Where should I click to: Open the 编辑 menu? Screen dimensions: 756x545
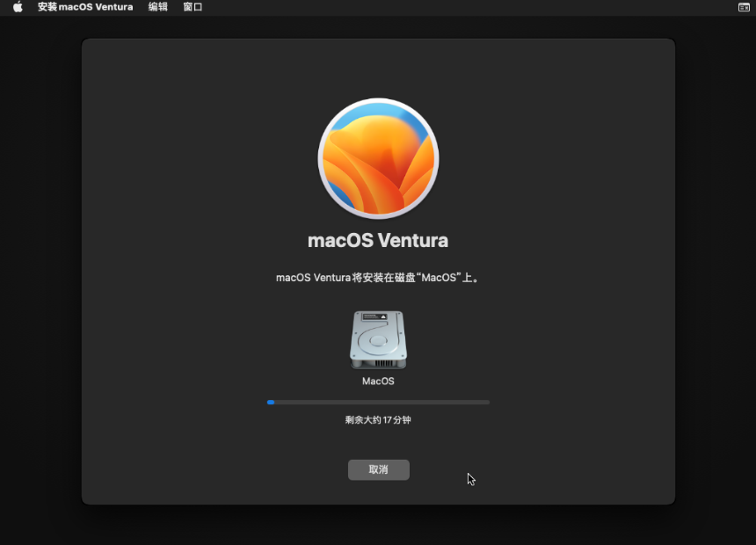click(158, 7)
